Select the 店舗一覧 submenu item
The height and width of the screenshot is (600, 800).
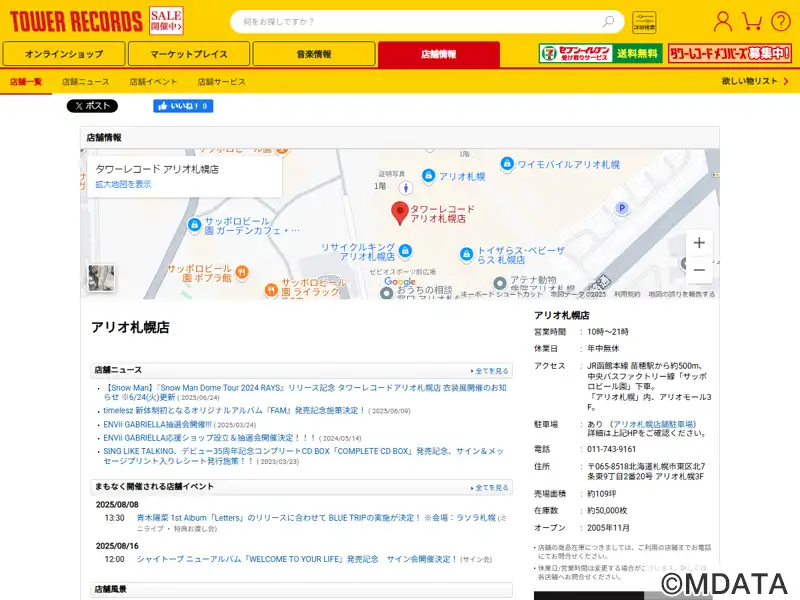point(26,82)
